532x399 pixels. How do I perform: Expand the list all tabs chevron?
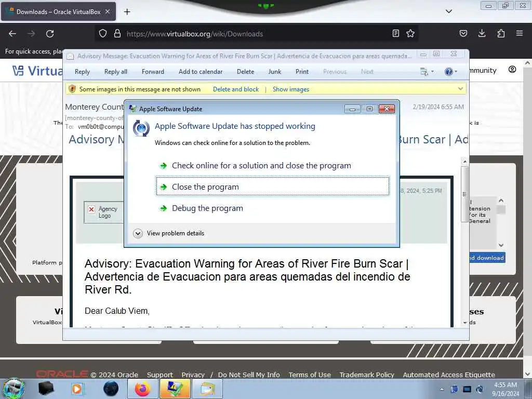click(x=448, y=11)
